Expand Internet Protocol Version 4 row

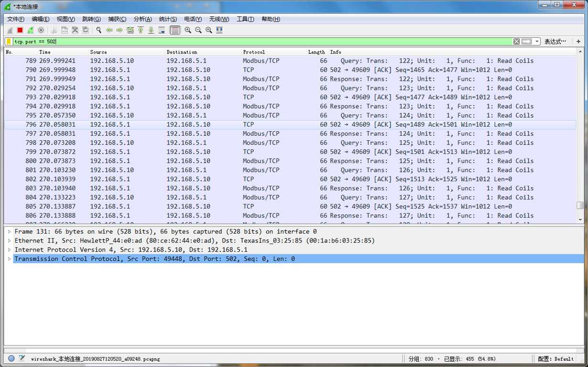point(9,250)
